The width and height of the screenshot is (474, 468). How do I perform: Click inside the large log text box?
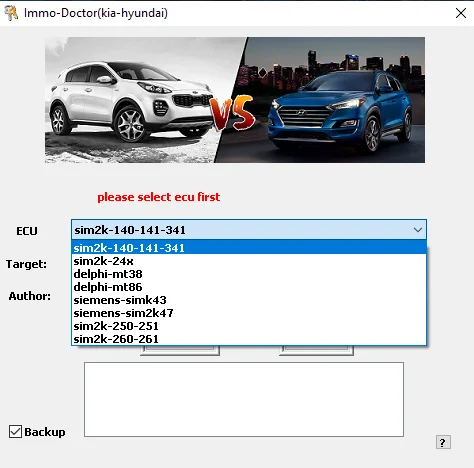[244, 399]
